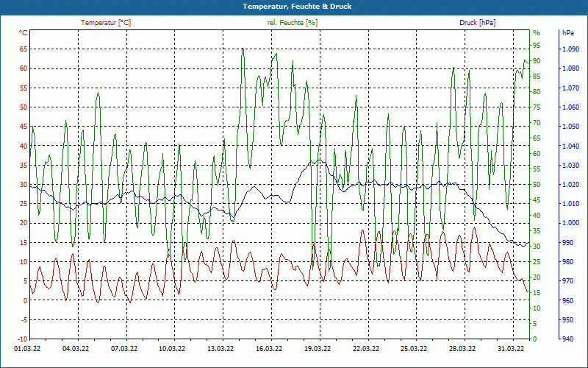
Task: Click the red temperature tick '65'
Action: point(24,49)
